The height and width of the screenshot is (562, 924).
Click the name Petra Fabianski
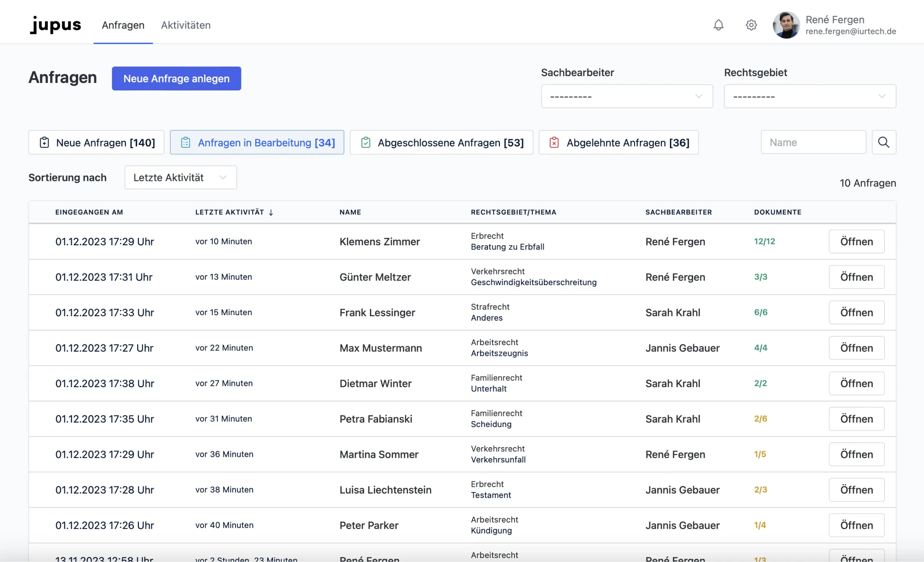coord(376,419)
